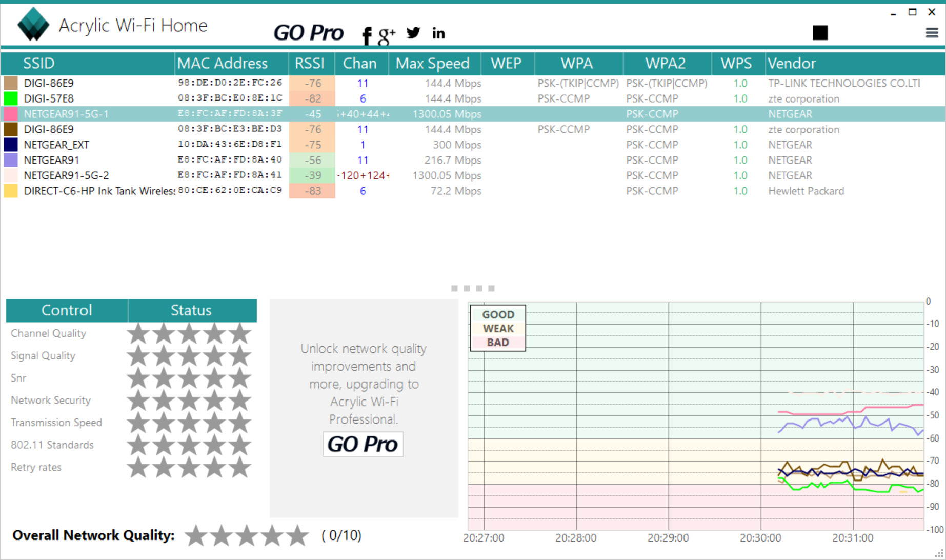Click the Vendor column header
The width and height of the screenshot is (946, 560).
pyautogui.click(x=791, y=64)
